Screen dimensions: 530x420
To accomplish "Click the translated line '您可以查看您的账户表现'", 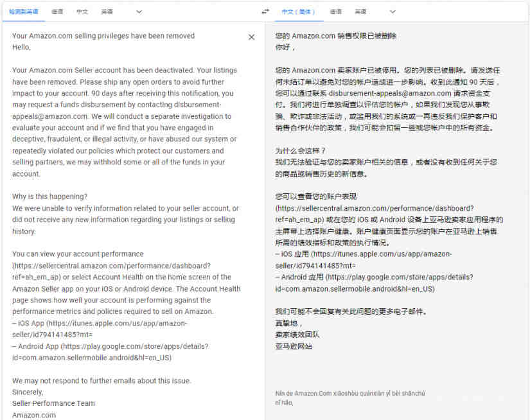I will (x=316, y=197).
